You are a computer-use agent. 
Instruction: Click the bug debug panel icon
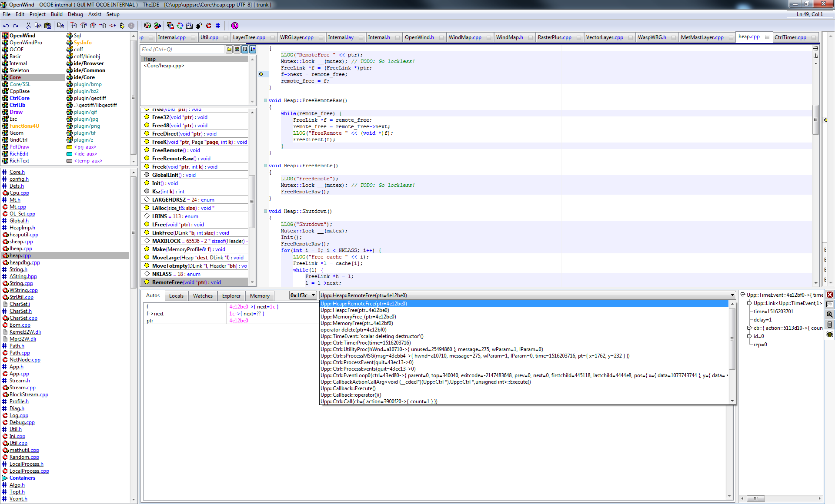[x=830, y=335]
